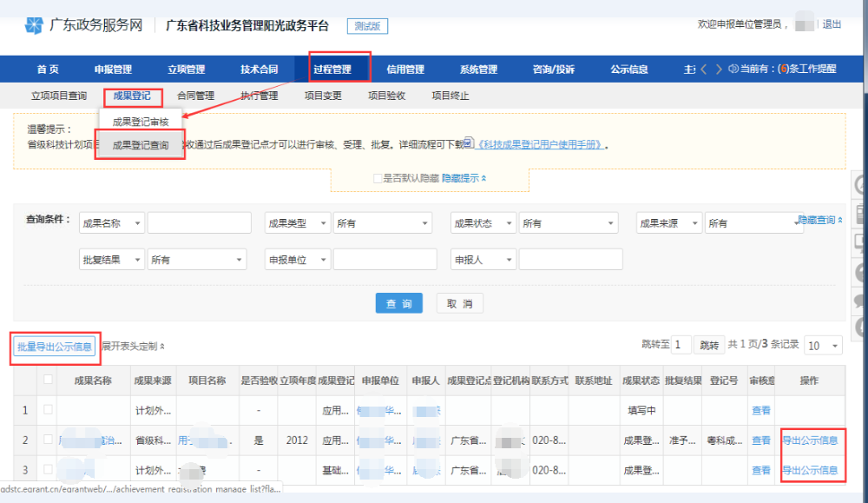Check the checkbox for row 2
Image resolution: width=868 pixels, height=503 pixels.
coord(49,440)
